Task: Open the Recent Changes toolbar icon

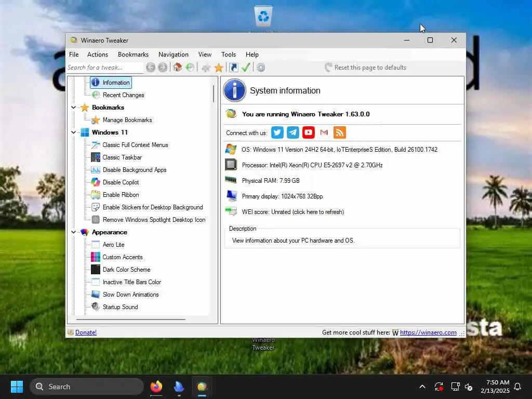Action: [190, 67]
